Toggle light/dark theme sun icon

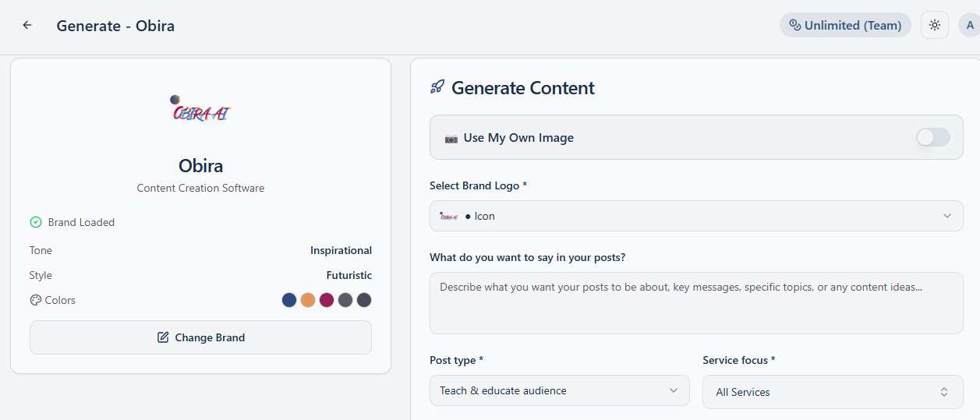[935, 25]
